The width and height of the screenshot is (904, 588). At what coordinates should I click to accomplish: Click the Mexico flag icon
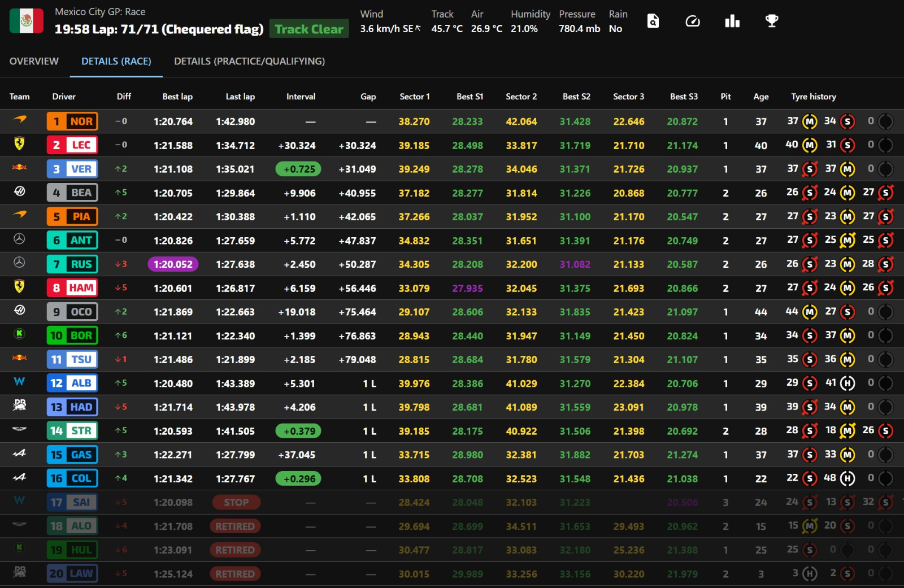point(27,21)
